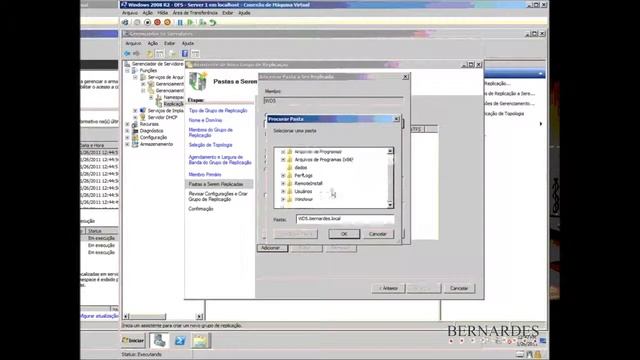640x360 pixels.
Task: Click the Ctrl+Alt+Del icon in VM toolbar
Action: point(125,22)
